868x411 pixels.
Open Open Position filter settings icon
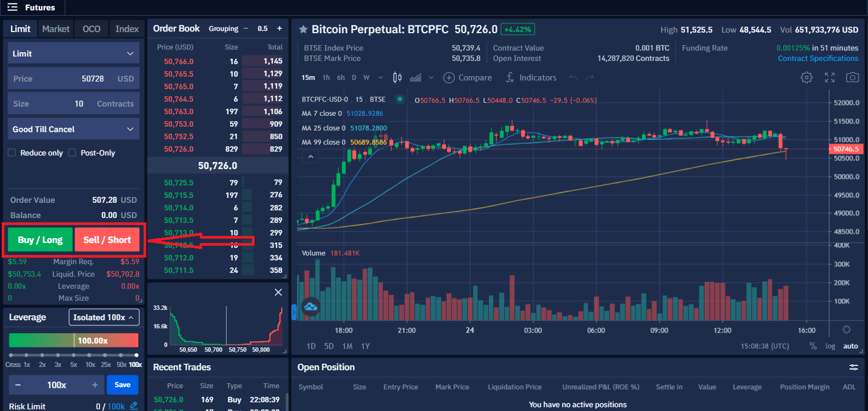click(853, 368)
